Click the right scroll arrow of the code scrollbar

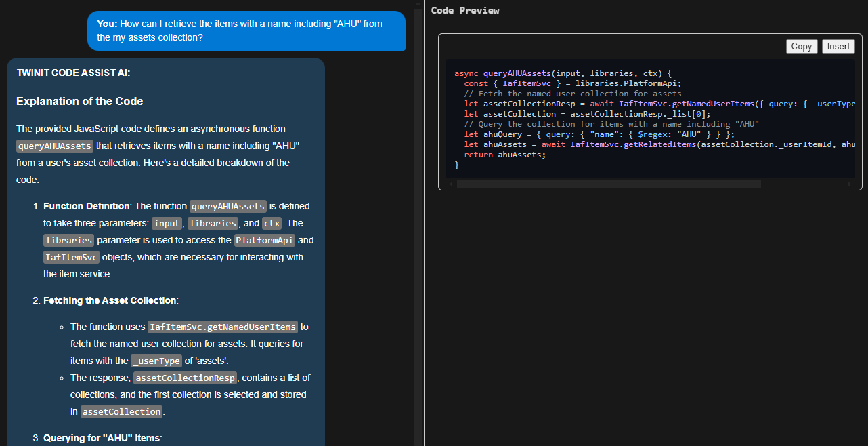click(849, 184)
